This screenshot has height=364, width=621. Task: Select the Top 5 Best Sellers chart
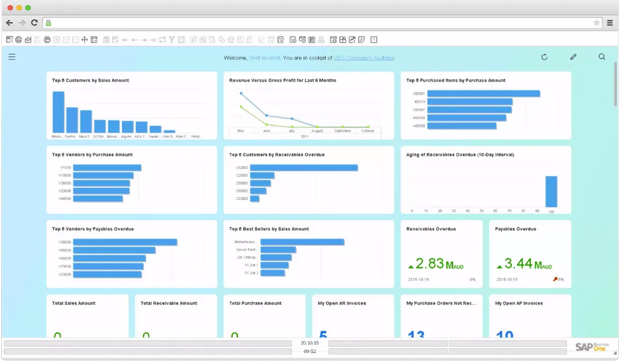[x=308, y=254]
